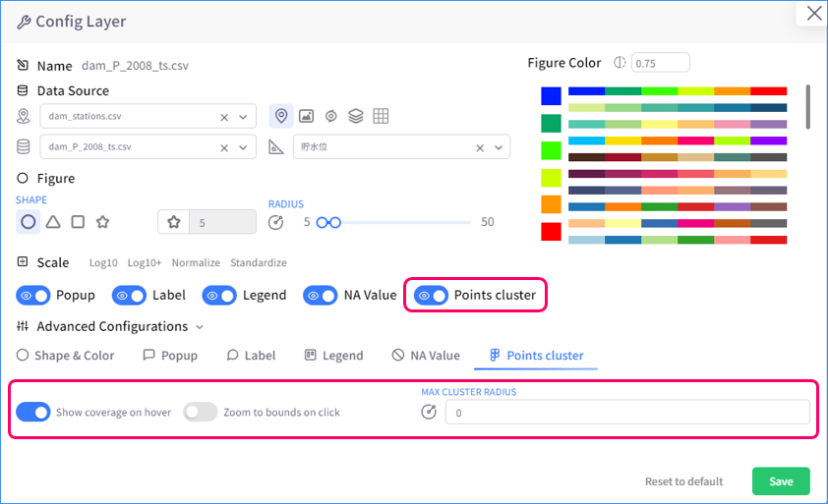The width and height of the screenshot is (828, 504).
Task: Open the 貯水位 variable dropdown
Action: (x=499, y=147)
